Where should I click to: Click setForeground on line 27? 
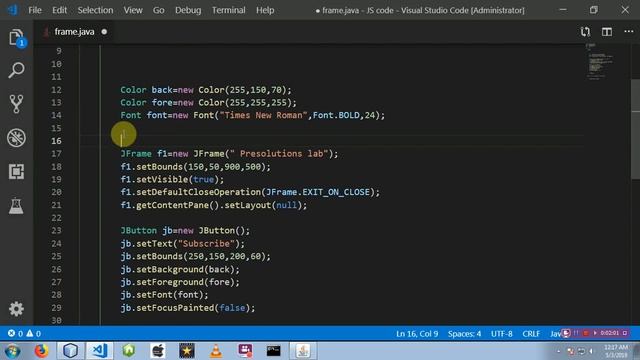tap(169, 282)
